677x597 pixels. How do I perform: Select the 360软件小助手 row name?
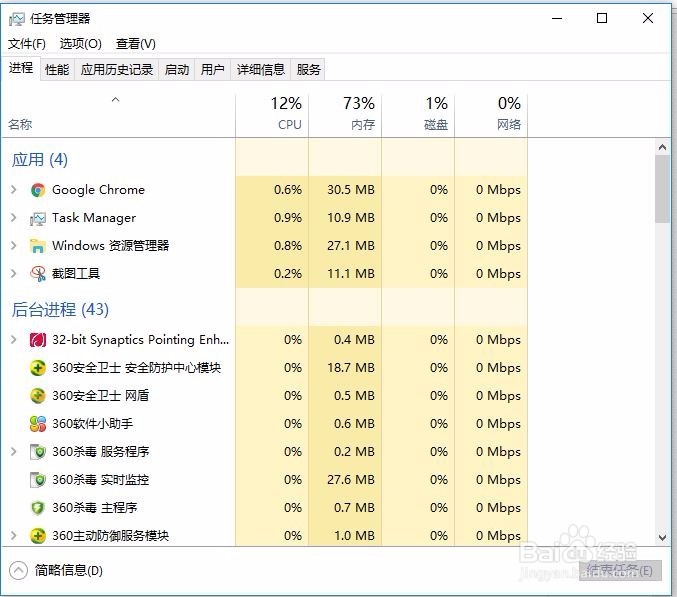coord(92,423)
